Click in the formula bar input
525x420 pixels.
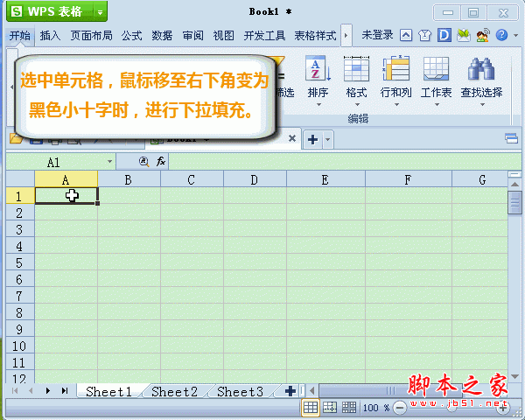coord(345,161)
